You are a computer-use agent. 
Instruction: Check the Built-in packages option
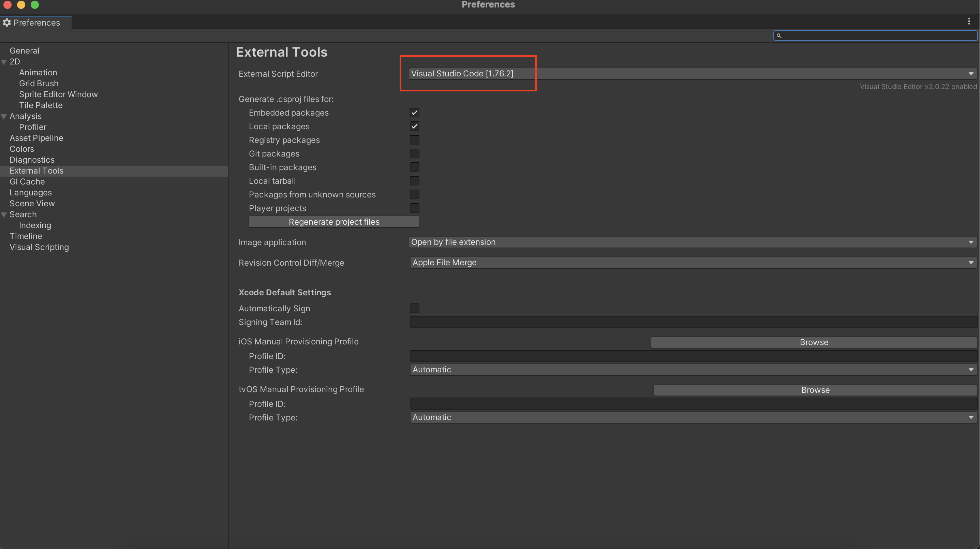414,167
